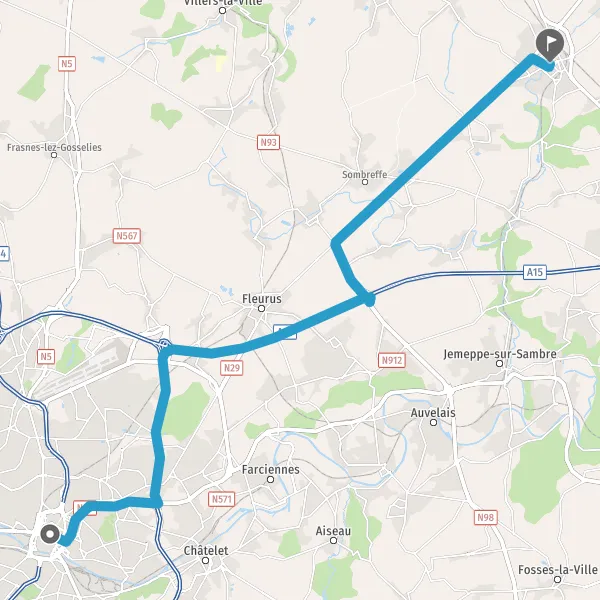Select the Sombreffe town marker
This screenshot has width=600, height=600.
pos(365,182)
